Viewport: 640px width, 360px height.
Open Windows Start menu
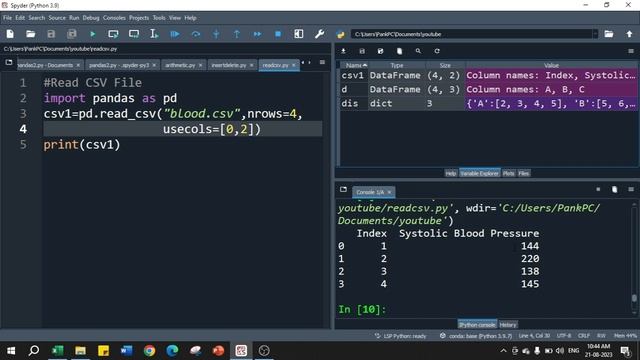tap(11, 351)
